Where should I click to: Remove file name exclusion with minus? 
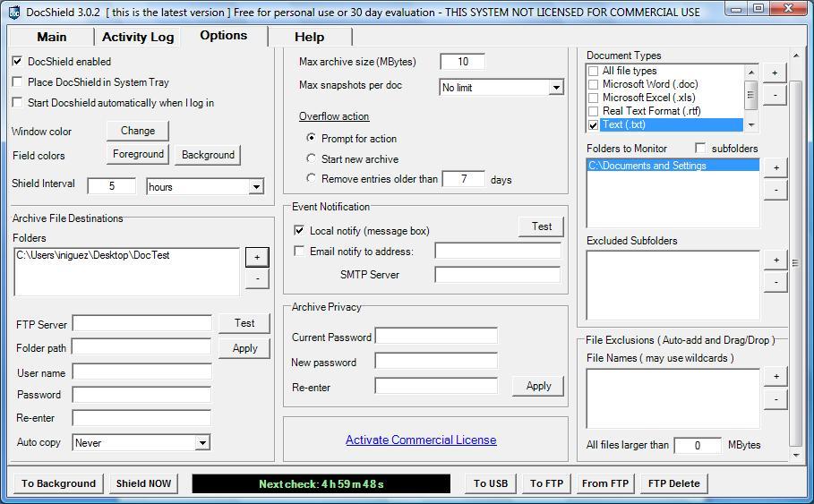click(x=776, y=399)
